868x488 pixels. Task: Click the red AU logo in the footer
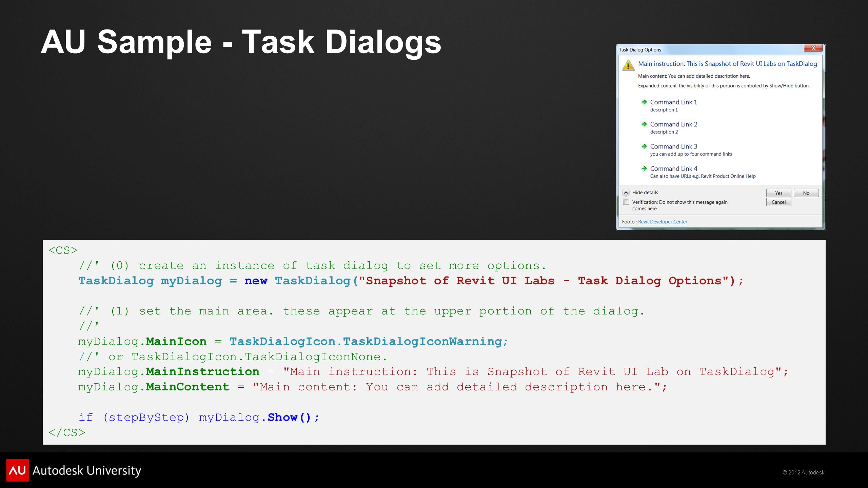(18, 470)
